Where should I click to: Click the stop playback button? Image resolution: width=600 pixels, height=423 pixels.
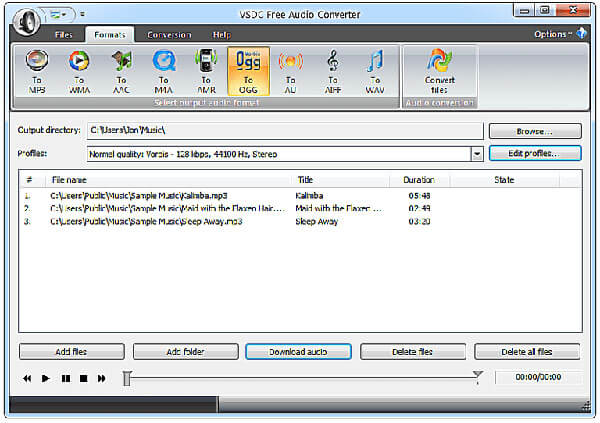83,379
